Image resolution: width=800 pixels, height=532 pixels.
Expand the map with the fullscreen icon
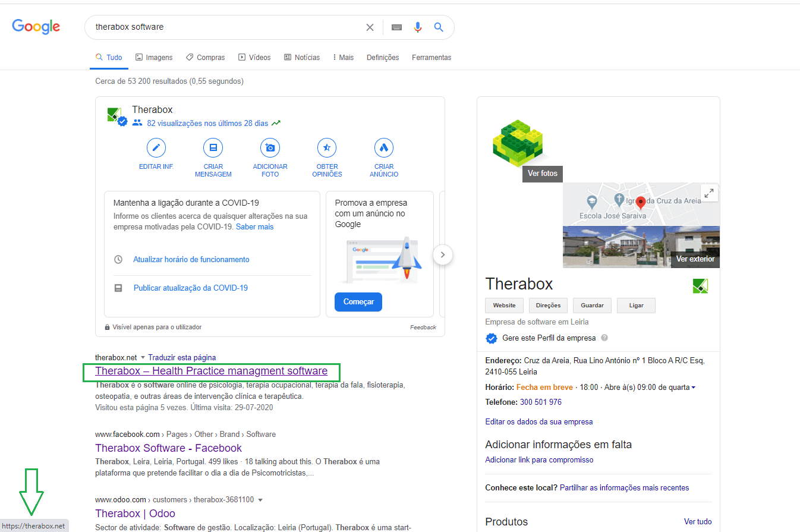coord(709,193)
